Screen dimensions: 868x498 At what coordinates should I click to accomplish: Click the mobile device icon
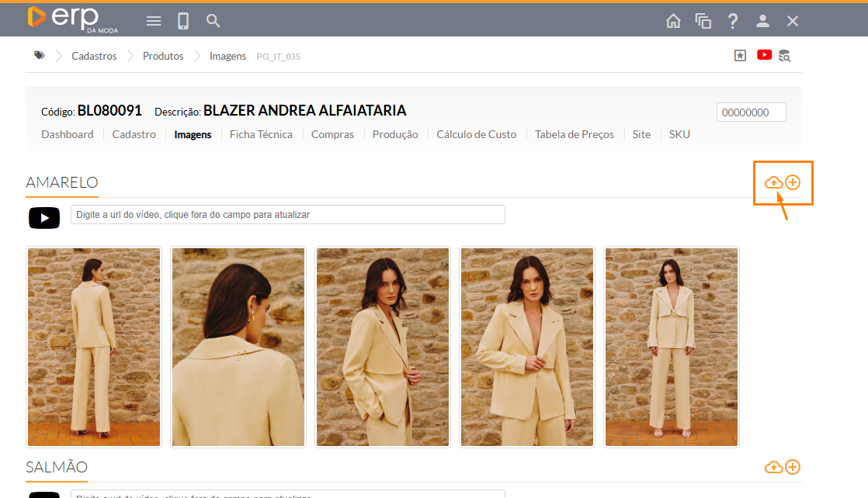(x=183, y=21)
